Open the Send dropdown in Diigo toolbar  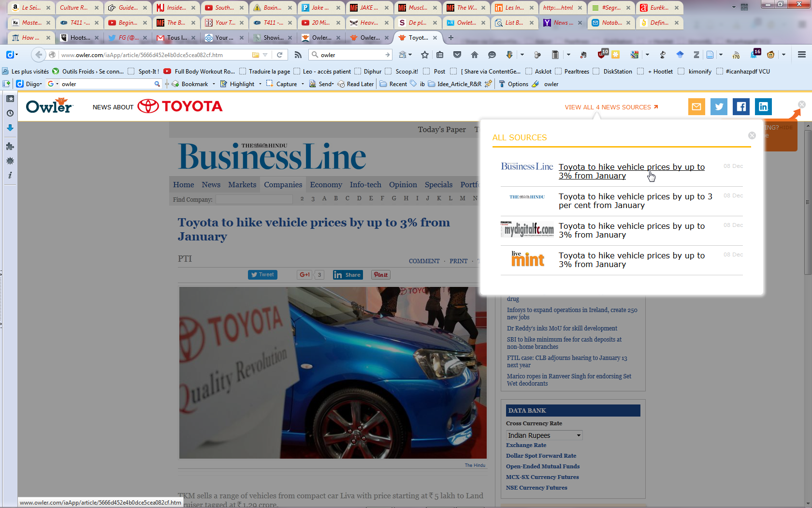[x=321, y=84]
